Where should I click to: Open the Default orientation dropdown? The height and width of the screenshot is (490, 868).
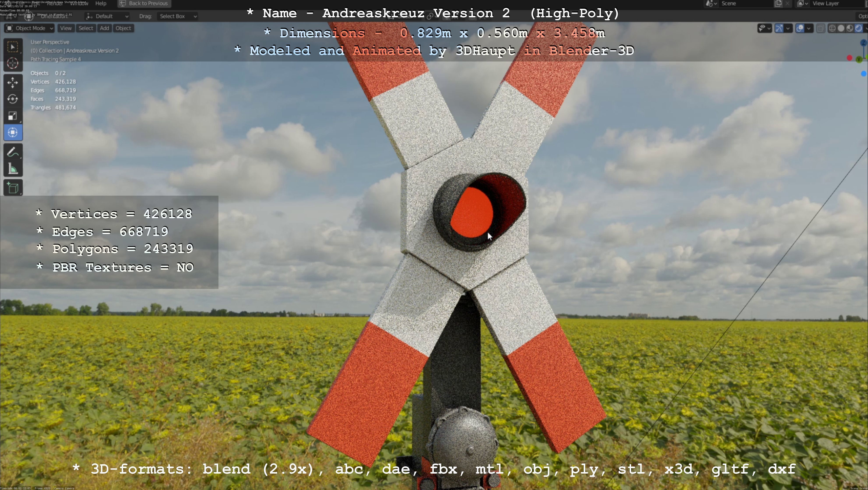pos(107,16)
